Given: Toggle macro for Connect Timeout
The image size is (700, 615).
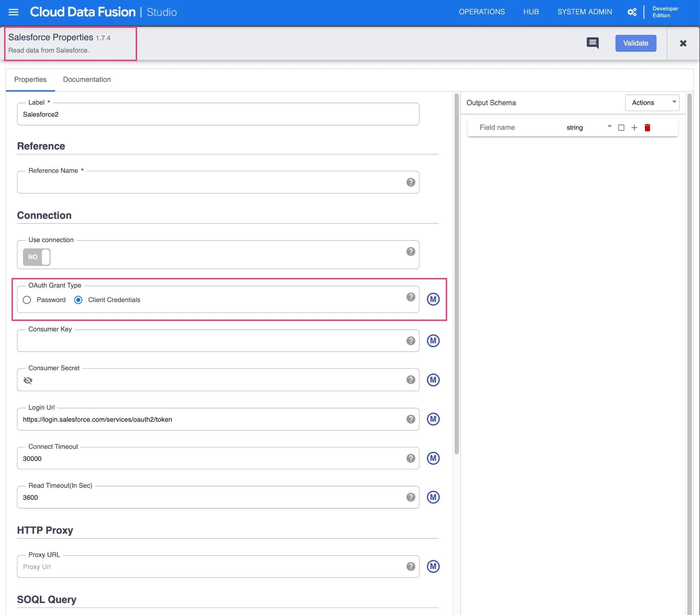Looking at the screenshot, I should [433, 458].
